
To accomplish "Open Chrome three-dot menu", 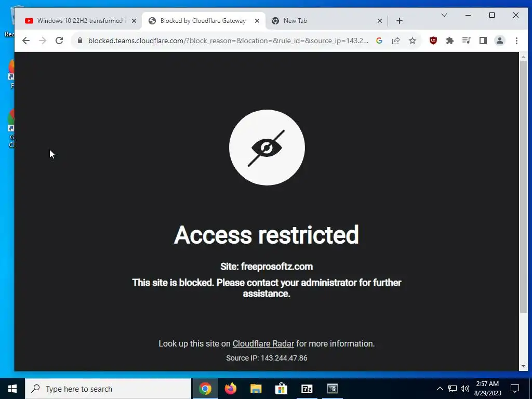I will point(516,41).
